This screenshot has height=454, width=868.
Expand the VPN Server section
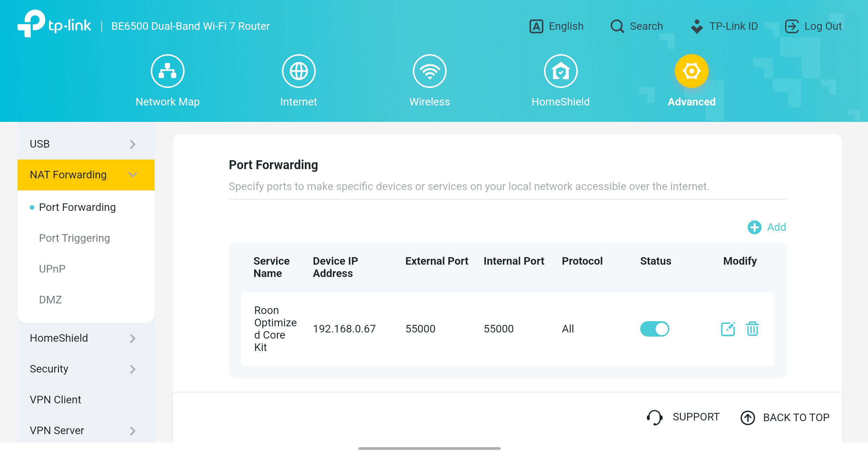tap(86, 431)
